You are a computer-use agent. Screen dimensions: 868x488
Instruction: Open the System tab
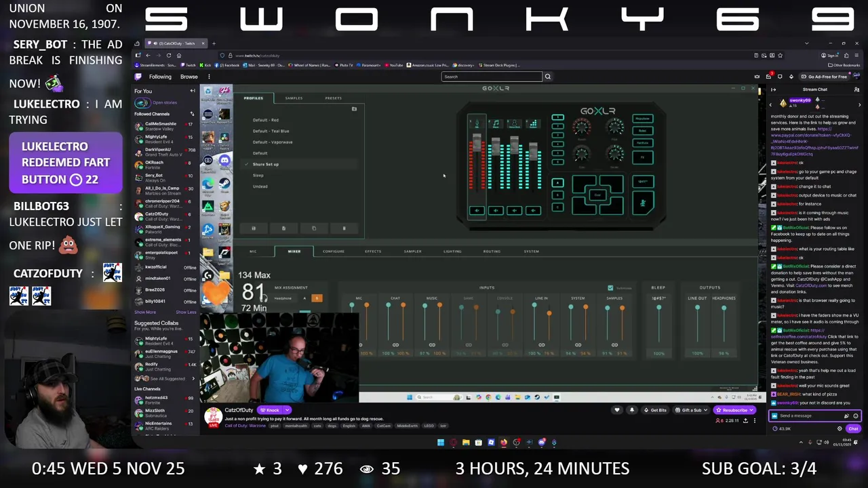pos(531,251)
